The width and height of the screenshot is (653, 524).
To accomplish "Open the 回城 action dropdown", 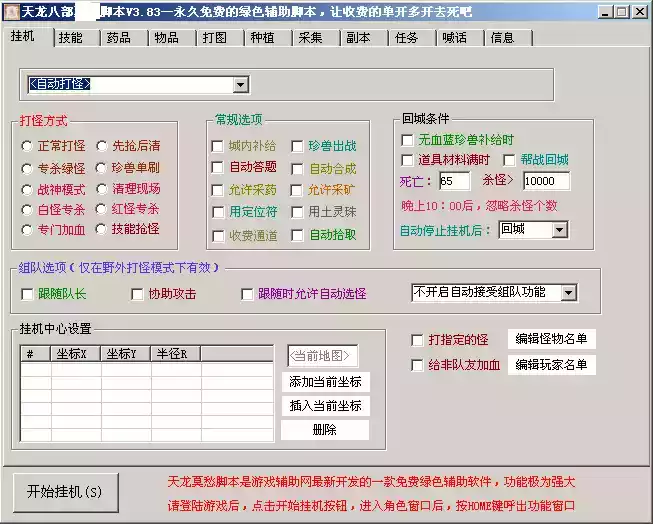I will [x=560, y=230].
